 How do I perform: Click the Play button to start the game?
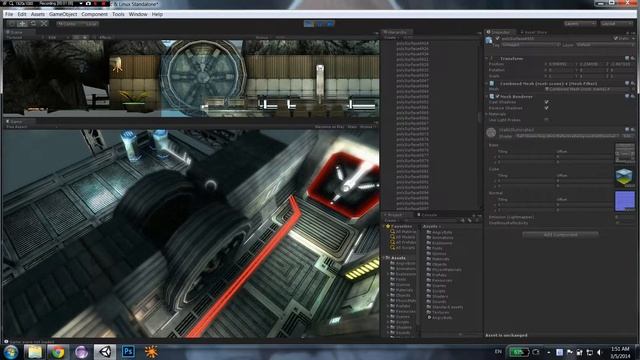pyautogui.click(x=309, y=24)
